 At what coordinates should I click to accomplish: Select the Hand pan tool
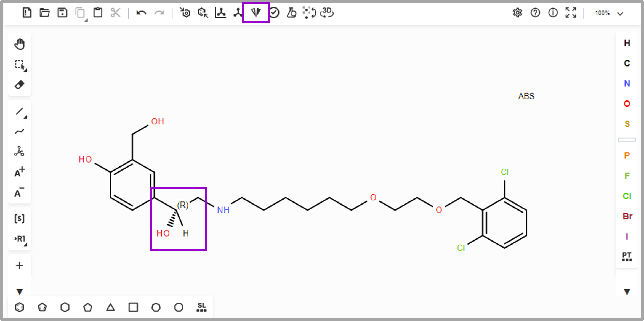tap(19, 44)
